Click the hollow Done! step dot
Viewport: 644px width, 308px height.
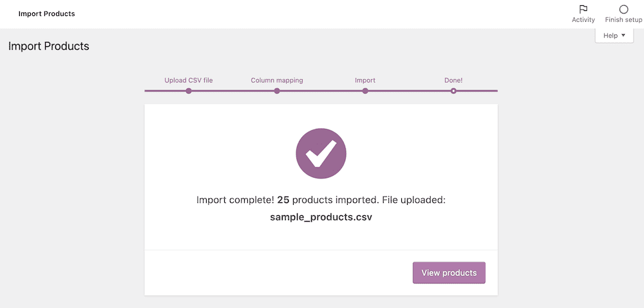(453, 91)
